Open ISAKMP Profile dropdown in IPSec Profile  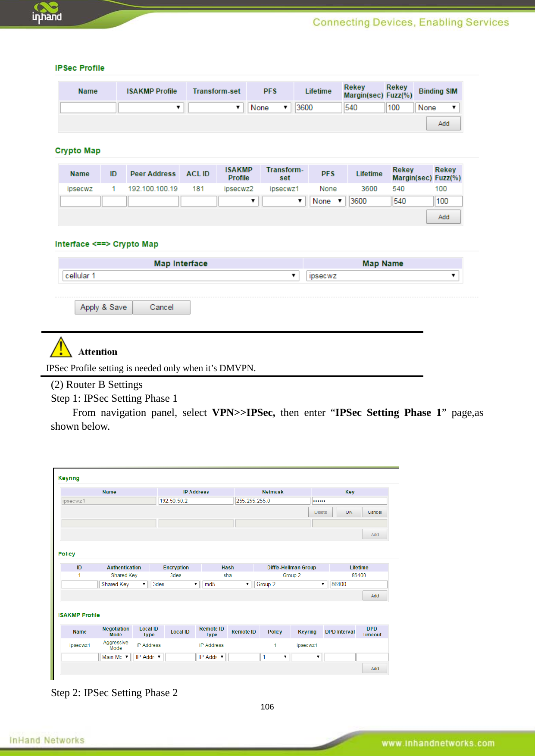[x=151, y=107]
